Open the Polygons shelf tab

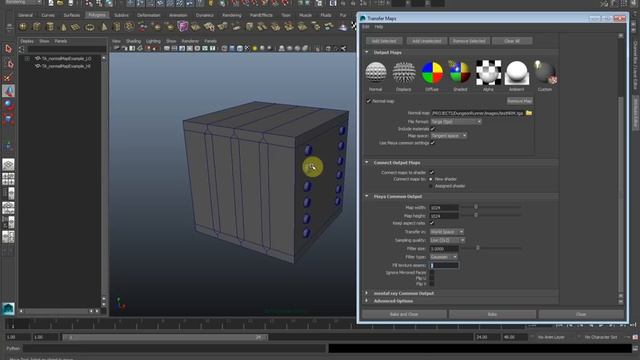(97, 15)
